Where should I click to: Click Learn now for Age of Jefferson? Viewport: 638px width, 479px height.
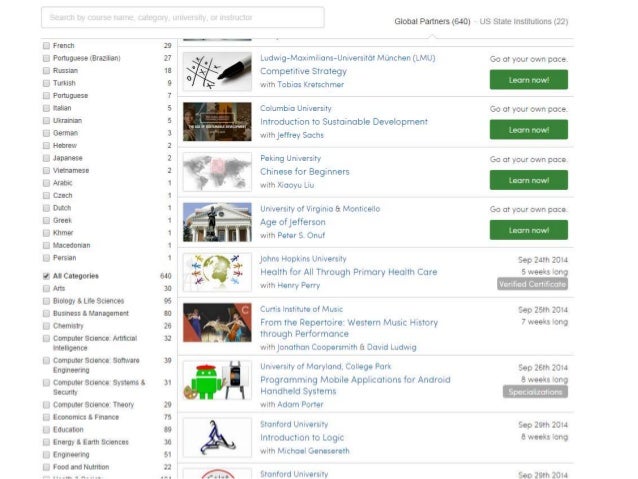pos(529,230)
